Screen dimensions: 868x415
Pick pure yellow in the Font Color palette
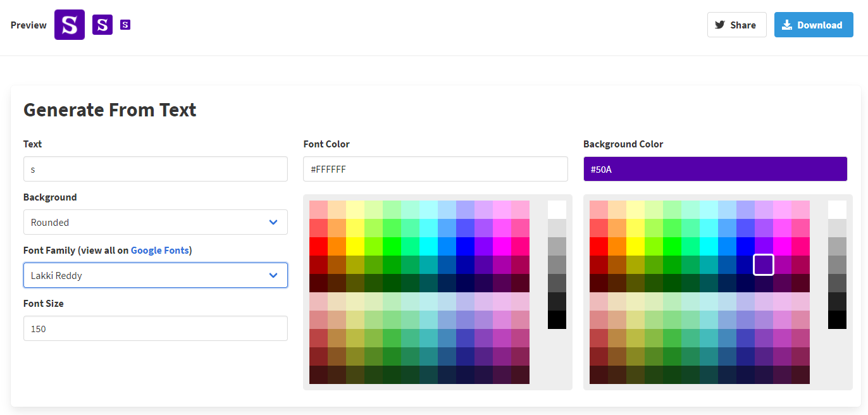click(x=355, y=246)
